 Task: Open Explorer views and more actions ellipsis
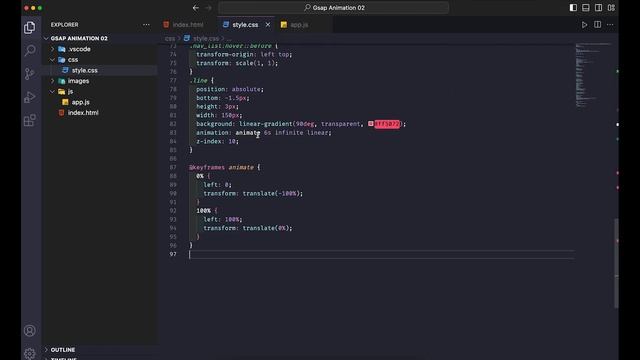[146, 25]
